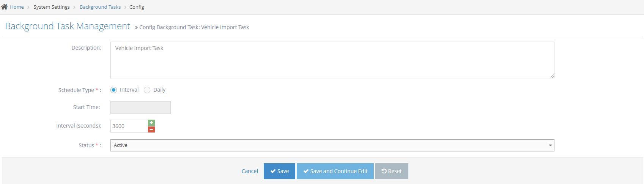Click the Start Time field
The width and height of the screenshot is (644, 184).
pos(140,108)
